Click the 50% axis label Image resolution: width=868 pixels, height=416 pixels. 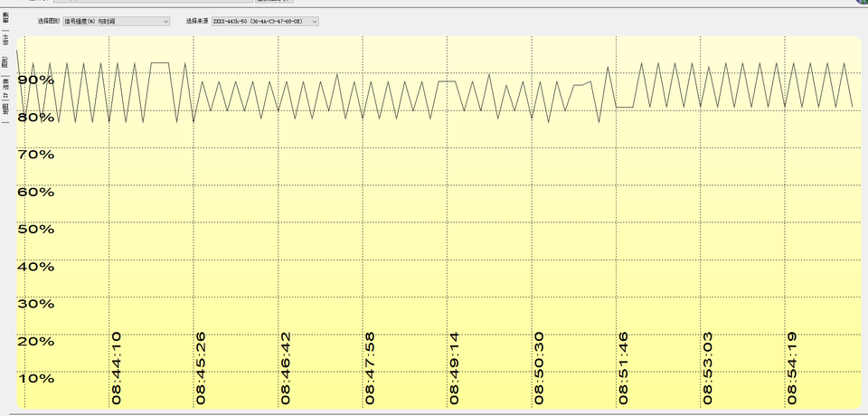click(36, 229)
